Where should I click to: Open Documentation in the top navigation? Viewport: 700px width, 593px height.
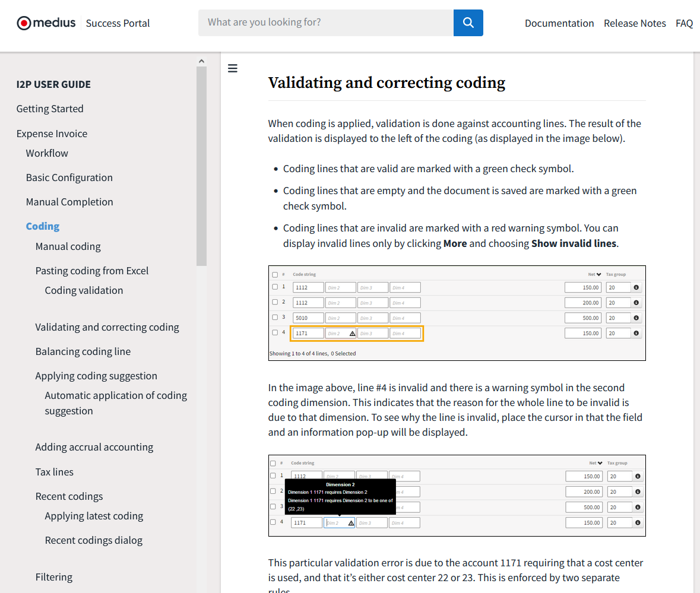pyautogui.click(x=559, y=23)
